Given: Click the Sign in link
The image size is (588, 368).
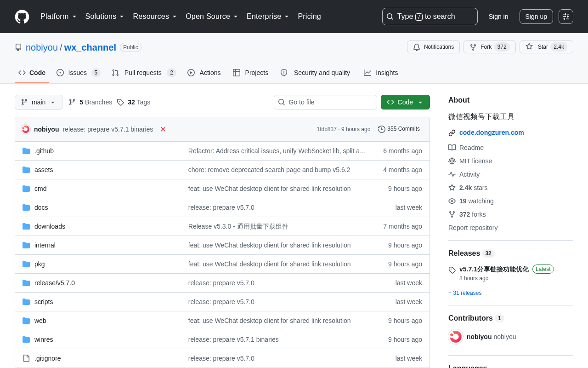Looking at the screenshot, I should pyautogui.click(x=498, y=17).
